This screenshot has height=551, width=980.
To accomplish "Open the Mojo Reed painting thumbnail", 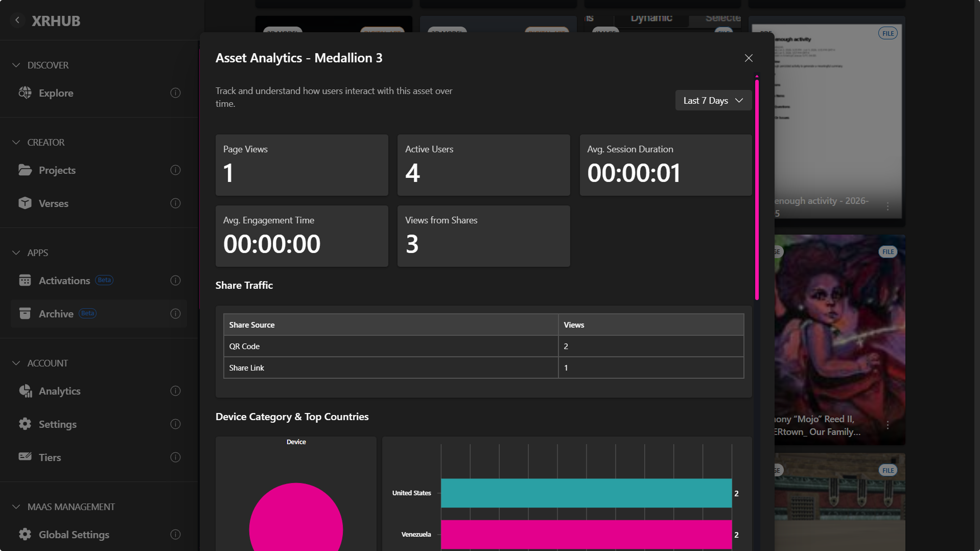I will click(x=839, y=339).
